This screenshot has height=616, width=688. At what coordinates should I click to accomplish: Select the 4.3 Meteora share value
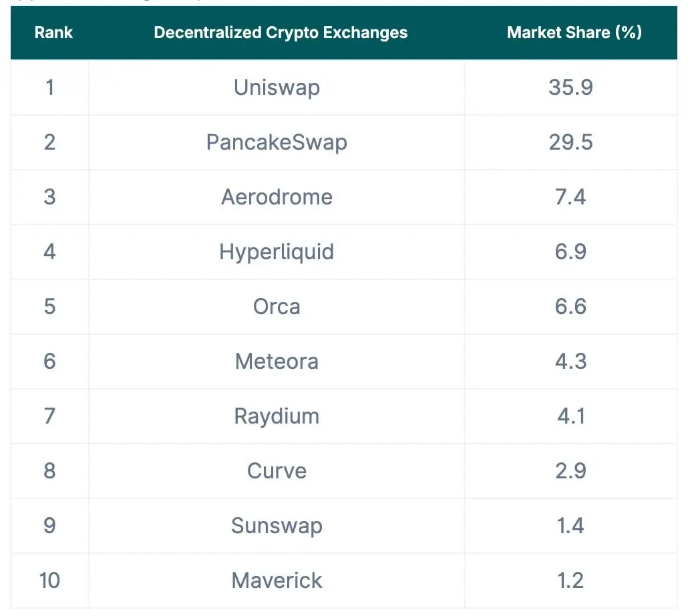tap(571, 361)
